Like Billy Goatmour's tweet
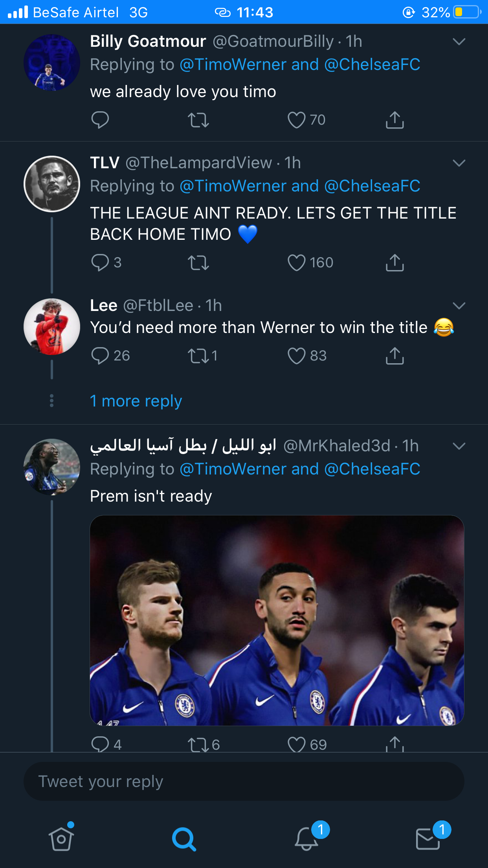Image resolution: width=488 pixels, height=868 pixels. (x=297, y=120)
